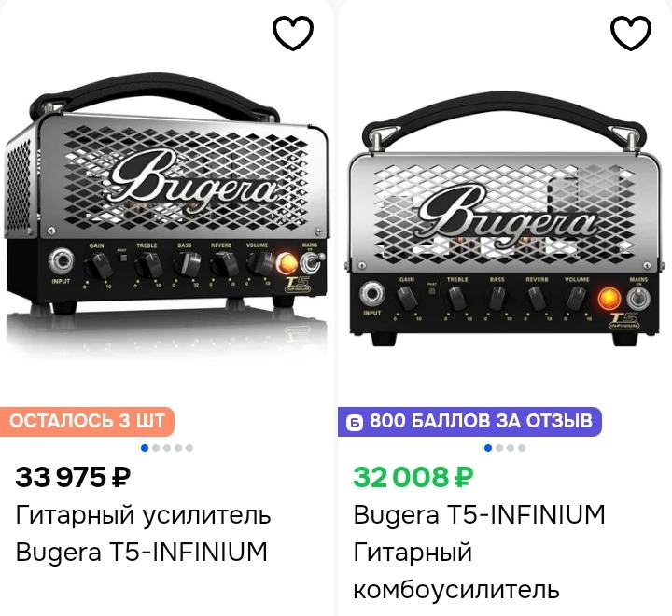672x616 pixels.
Task: Click the Б bonus points icon in purple badge
Action: tap(355, 422)
